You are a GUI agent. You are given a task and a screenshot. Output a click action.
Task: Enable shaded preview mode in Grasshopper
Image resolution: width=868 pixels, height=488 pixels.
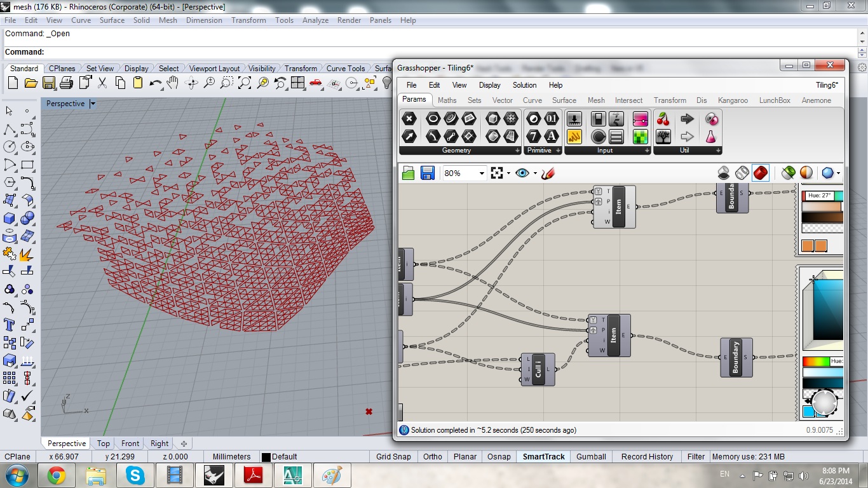761,173
